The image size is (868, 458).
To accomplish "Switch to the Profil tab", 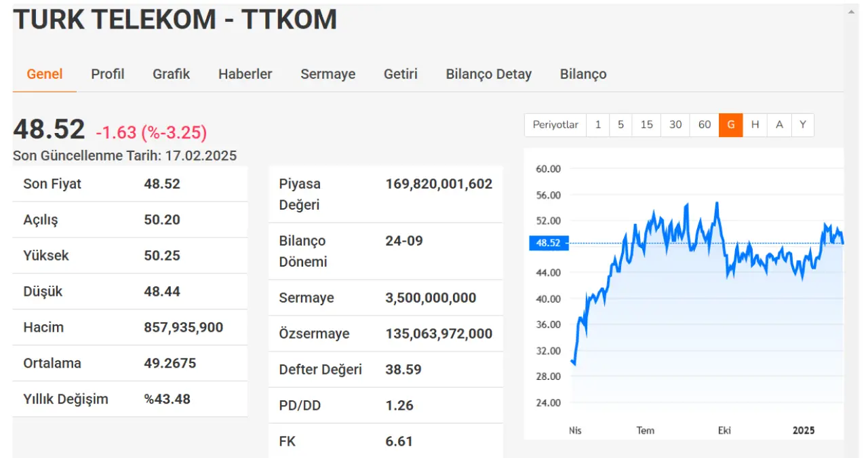I will [x=108, y=74].
